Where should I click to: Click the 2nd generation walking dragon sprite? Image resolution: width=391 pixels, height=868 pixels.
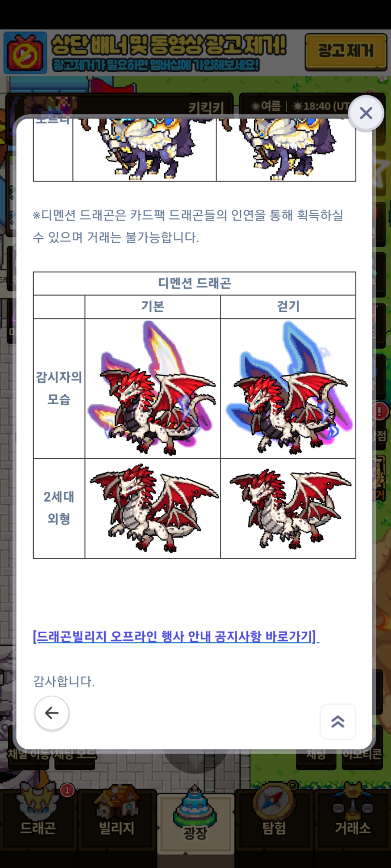(288, 509)
